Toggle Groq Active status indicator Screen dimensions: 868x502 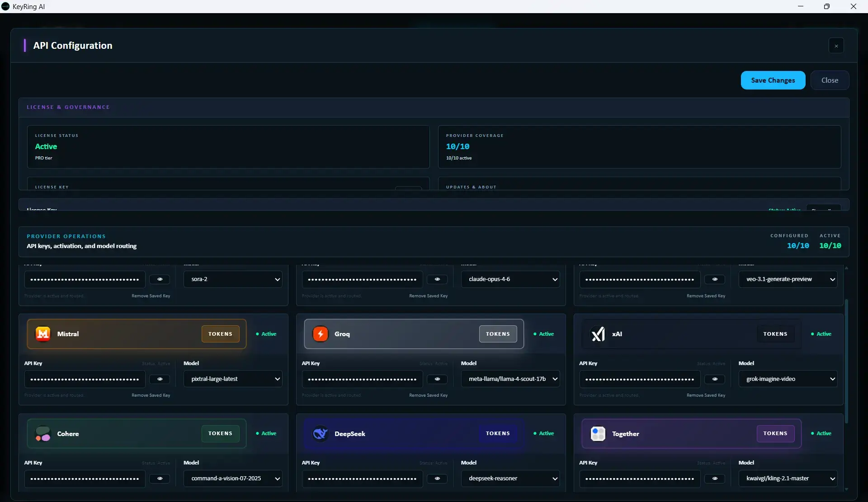click(x=544, y=334)
